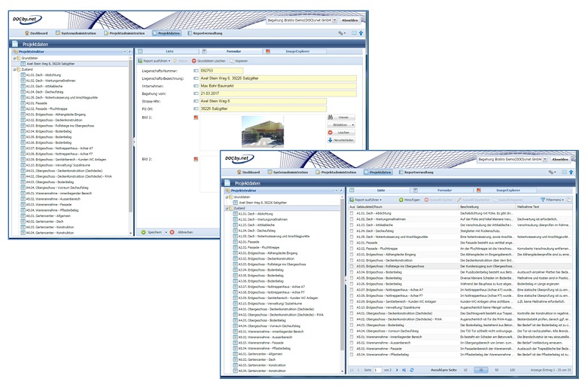588x388 pixels.
Task: Click the blue up-arrow icon in front window header
Action: (x=571, y=173)
